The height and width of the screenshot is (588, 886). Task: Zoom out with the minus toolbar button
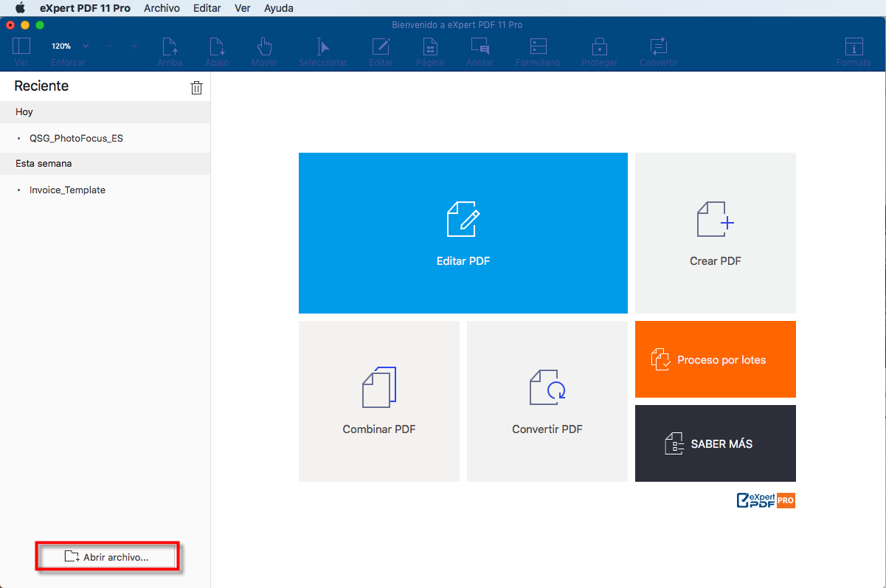tap(110, 46)
